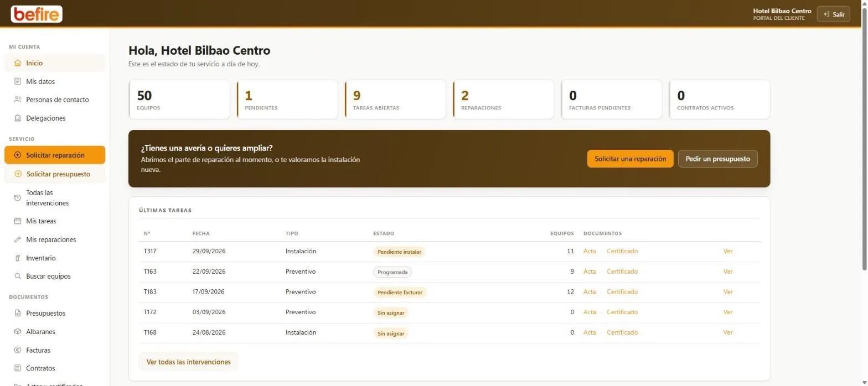Click Ver for task T163

pyautogui.click(x=728, y=272)
